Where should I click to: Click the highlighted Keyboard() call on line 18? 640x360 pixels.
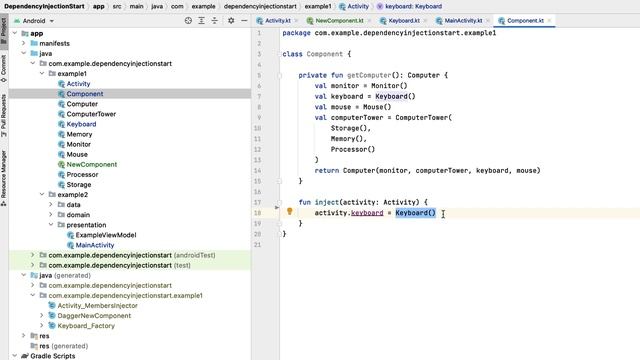point(416,213)
